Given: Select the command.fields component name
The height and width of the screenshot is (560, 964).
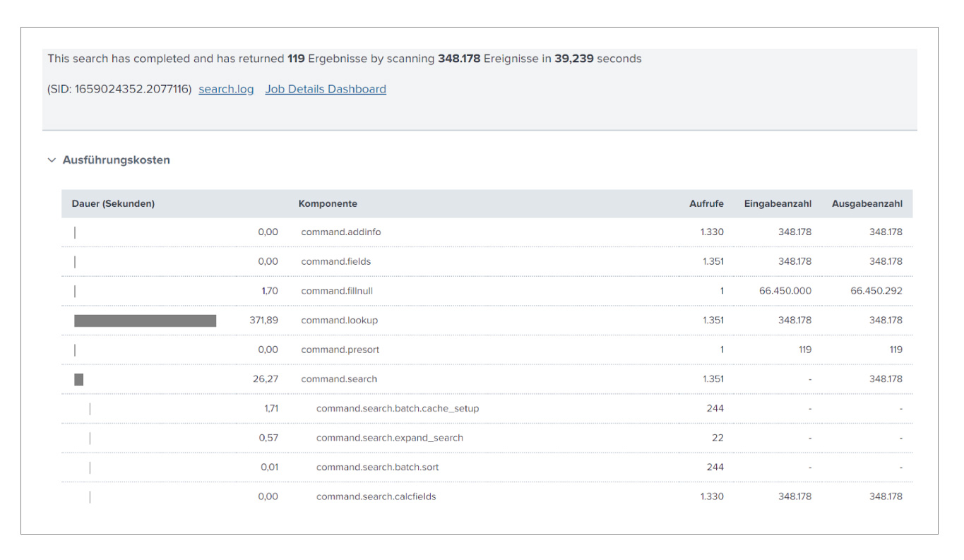Looking at the screenshot, I should (335, 262).
